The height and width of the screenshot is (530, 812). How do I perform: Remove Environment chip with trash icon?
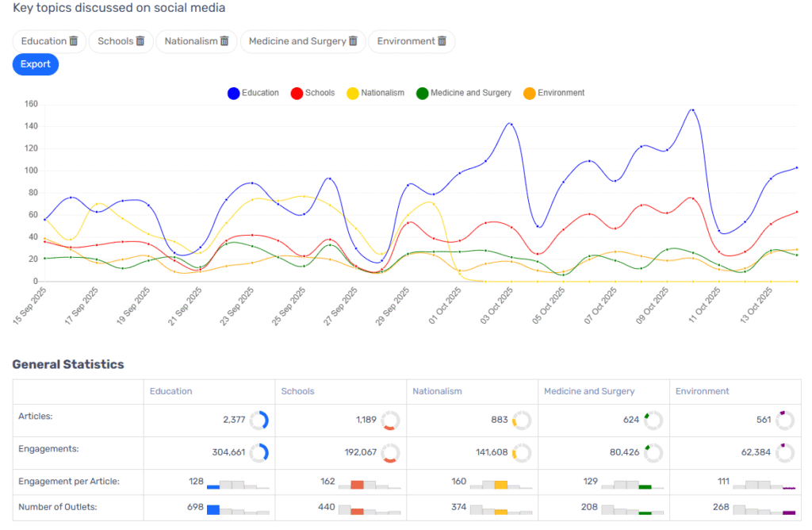(442, 41)
